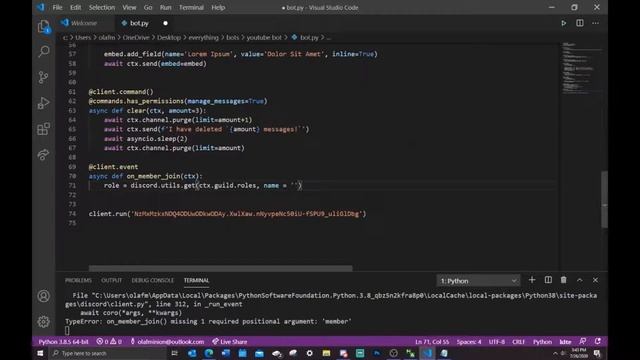Click the editor vertical scrollbar thumb
The width and height of the screenshot is (640, 360).
(604, 199)
